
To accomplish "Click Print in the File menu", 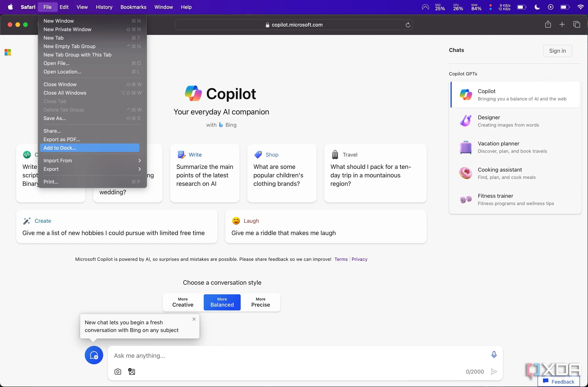I will 92,182.
